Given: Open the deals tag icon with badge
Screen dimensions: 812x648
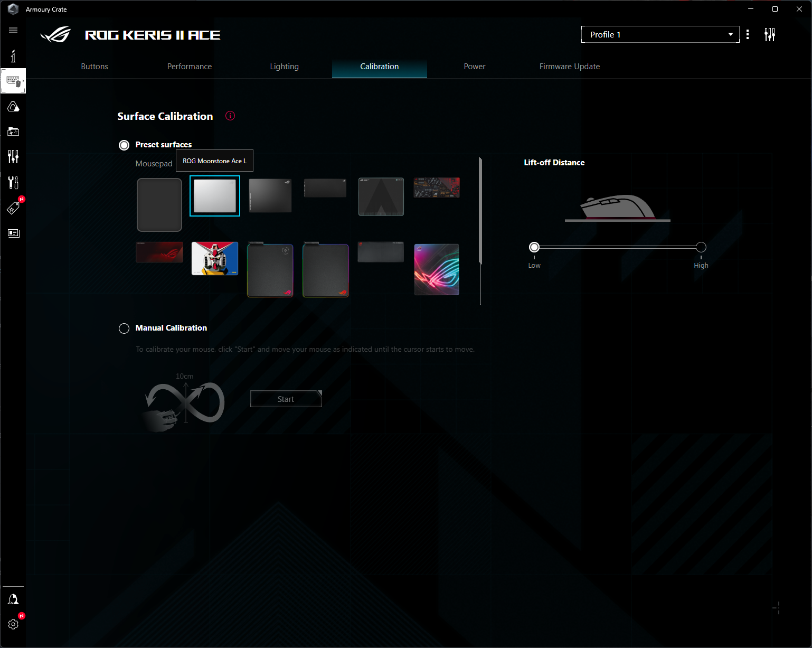Looking at the screenshot, I should click(x=13, y=208).
